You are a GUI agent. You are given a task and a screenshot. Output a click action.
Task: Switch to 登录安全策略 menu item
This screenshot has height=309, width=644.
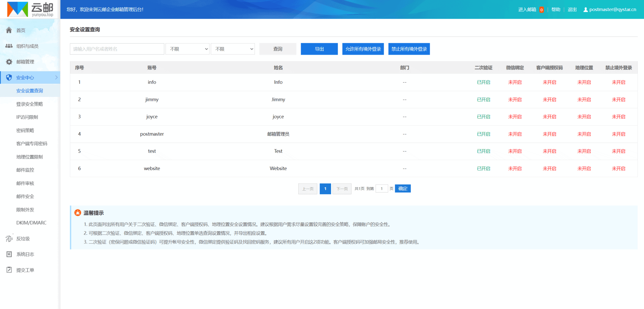point(30,104)
